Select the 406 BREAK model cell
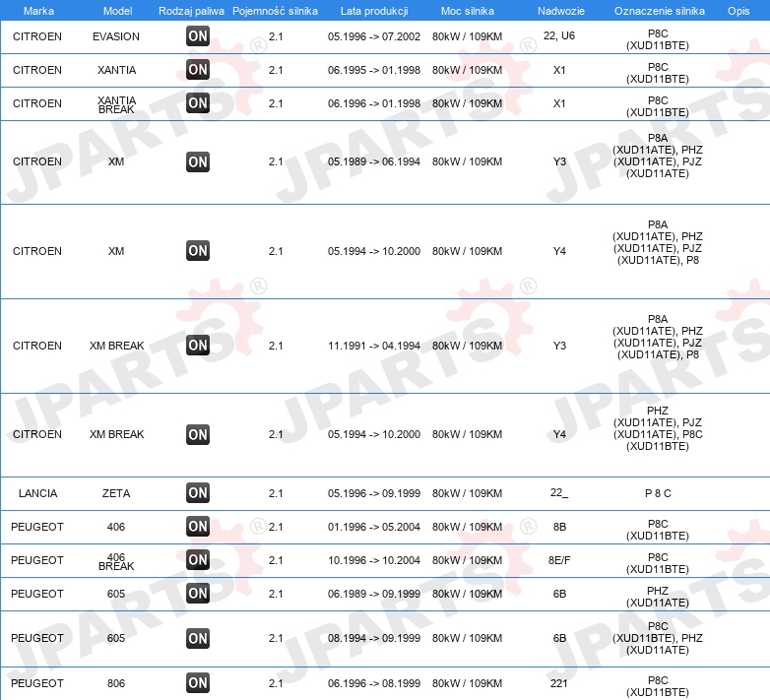 tap(116, 561)
